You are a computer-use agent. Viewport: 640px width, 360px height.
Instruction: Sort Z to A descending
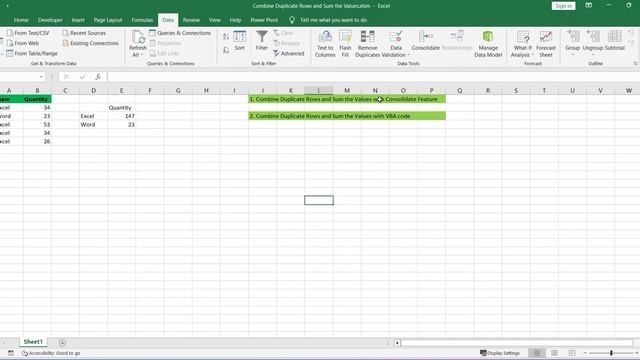pos(226,50)
